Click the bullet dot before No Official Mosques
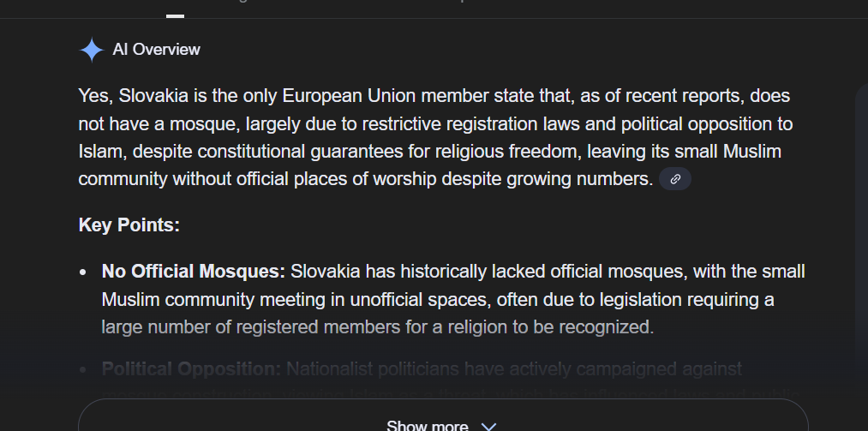The image size is (868, 431). [83, 272]
